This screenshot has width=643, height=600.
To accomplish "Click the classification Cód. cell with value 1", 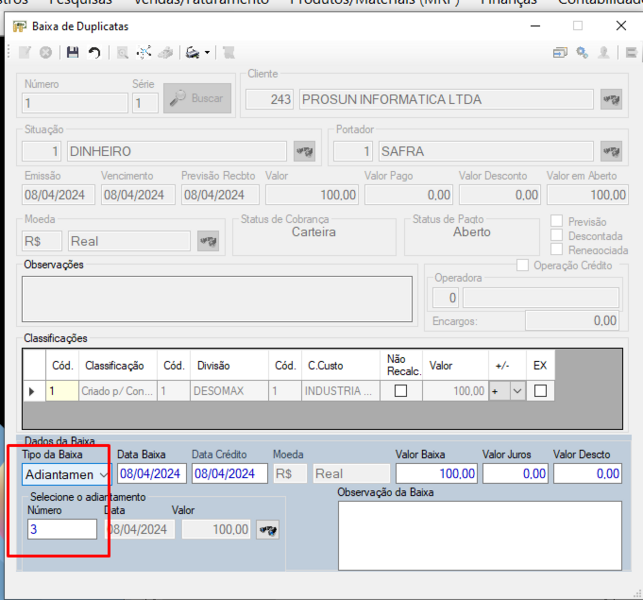I will click(62, 391).
